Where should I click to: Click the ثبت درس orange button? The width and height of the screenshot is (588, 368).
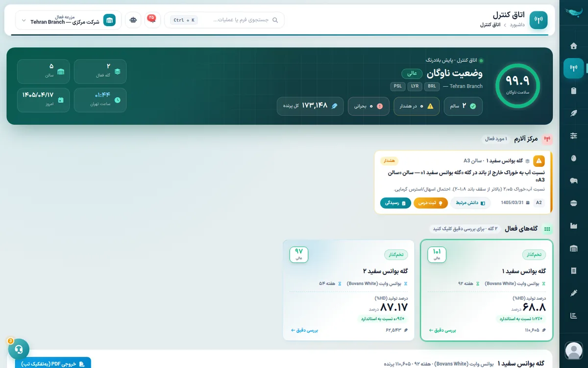(x=431, y=203)
